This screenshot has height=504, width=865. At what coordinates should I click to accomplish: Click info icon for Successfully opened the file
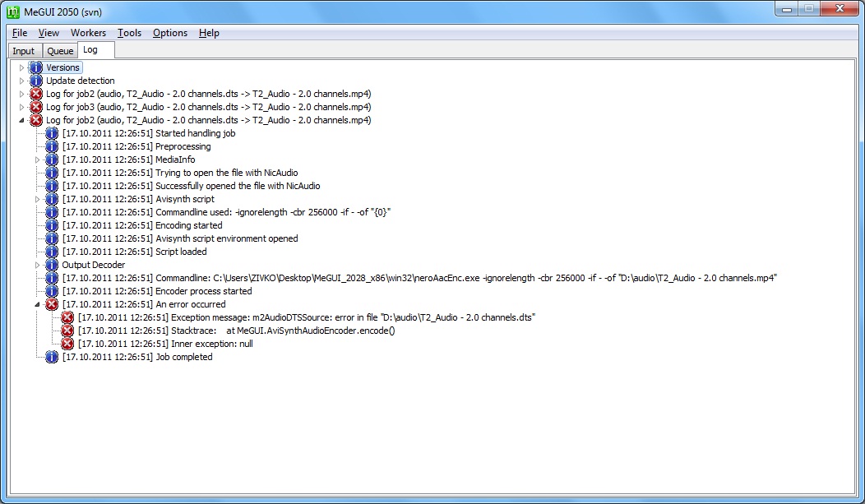(51, 186)
